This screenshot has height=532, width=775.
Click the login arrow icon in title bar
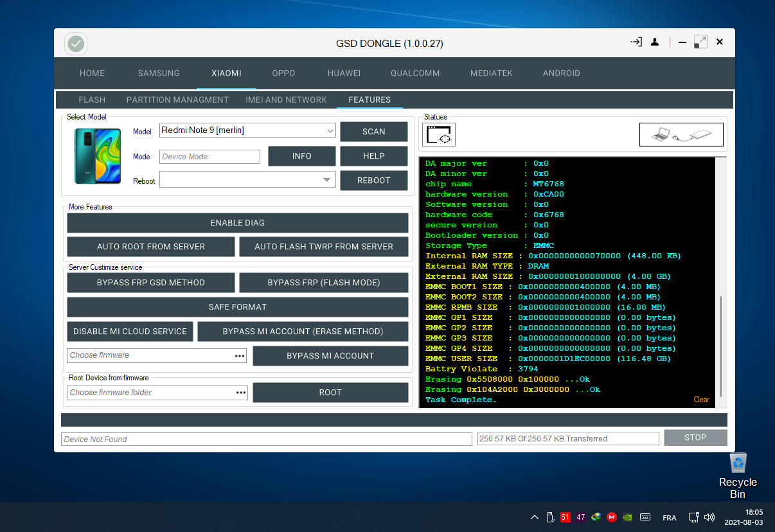636,42
